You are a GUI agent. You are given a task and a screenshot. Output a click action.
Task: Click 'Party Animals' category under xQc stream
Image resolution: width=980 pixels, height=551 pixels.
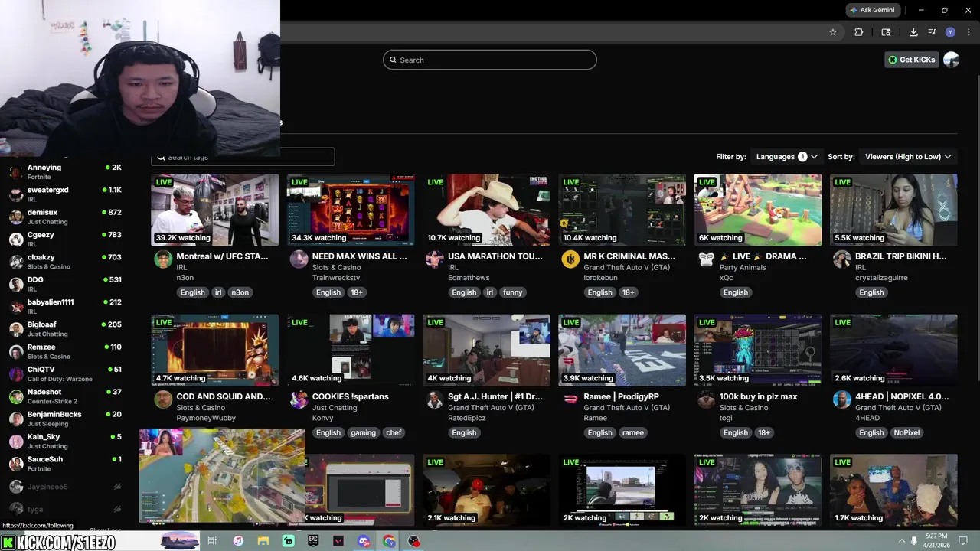(x=743, y=267)
